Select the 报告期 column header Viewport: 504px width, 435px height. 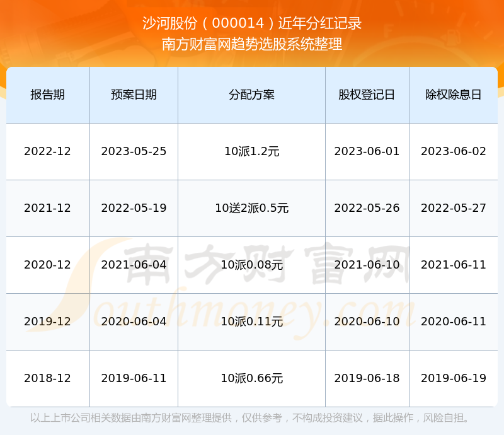pyautogui.click(x=48, y=95)
